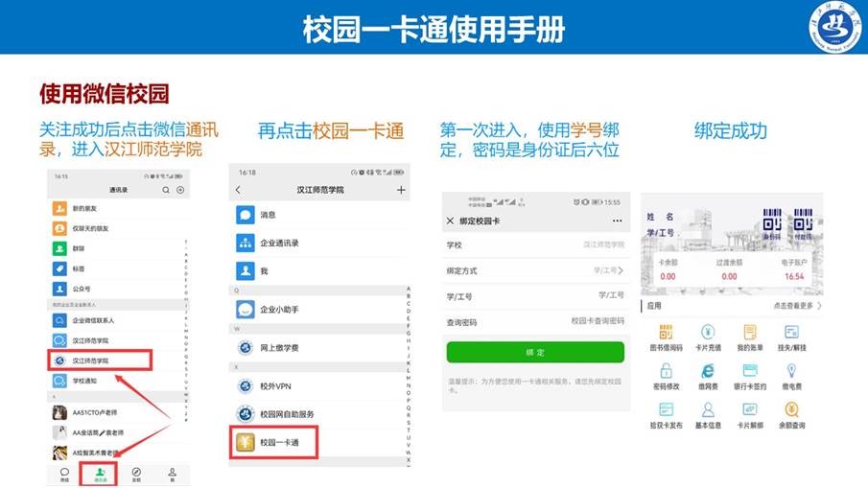Open 密码修改 change password
868x488 pixels.
pyautogui.click(x=666, y=377)
